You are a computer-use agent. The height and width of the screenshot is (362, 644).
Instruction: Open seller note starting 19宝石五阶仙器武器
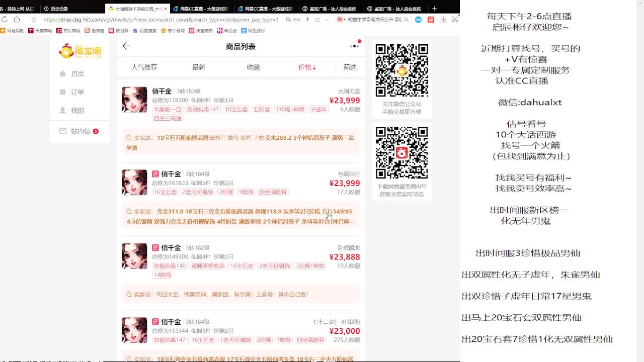pyautogui.click(x=241, y=143)
